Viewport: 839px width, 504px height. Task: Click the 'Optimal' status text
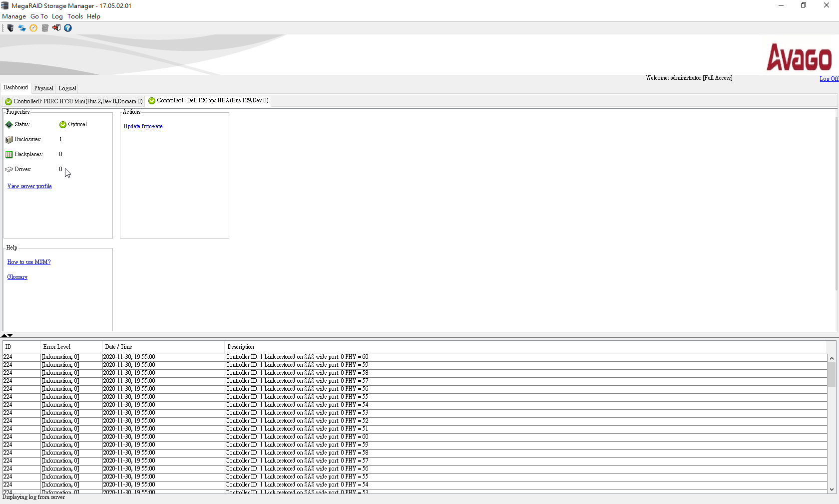[77, 124]
